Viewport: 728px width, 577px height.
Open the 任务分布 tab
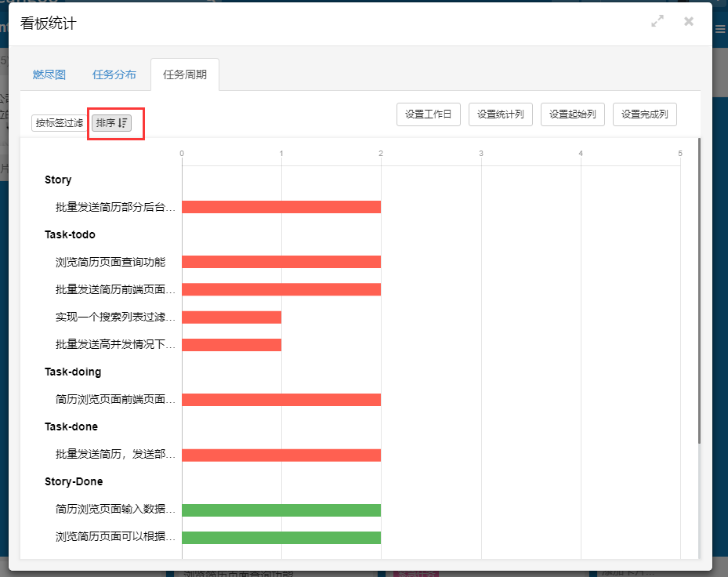[114, 75]
